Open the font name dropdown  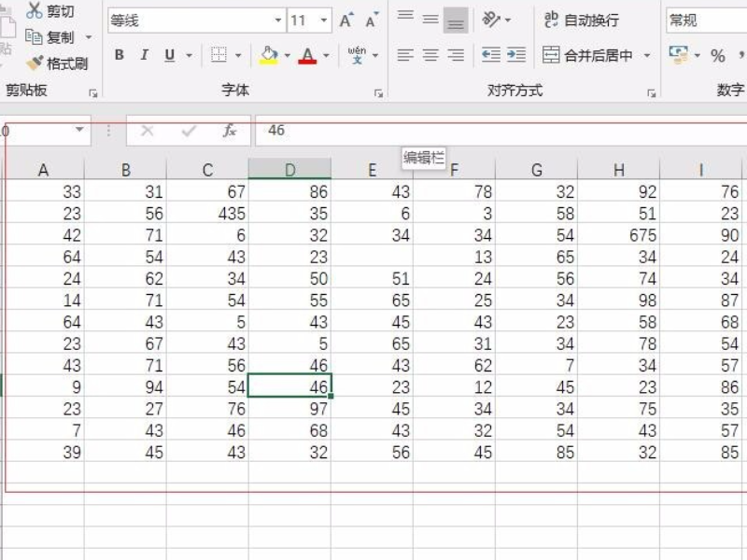point(278,21)
